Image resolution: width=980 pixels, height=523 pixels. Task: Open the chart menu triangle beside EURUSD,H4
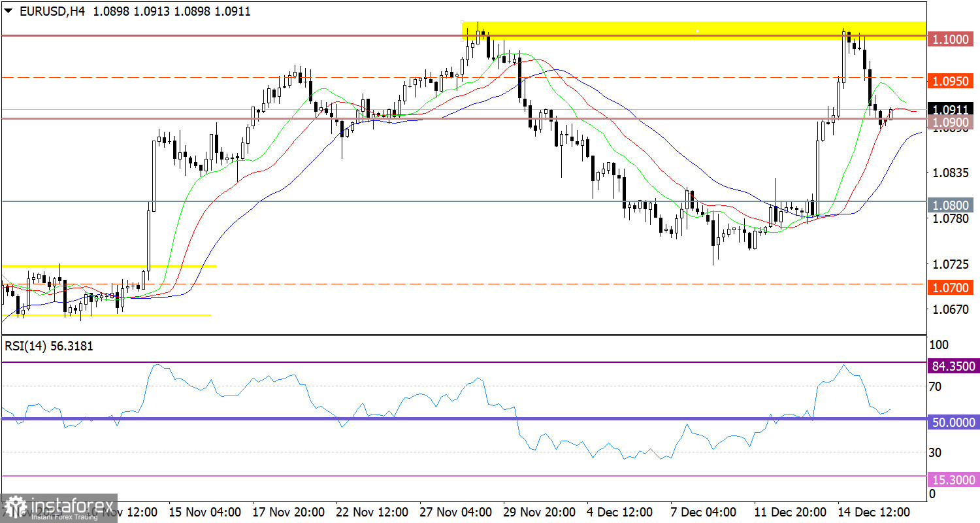pos(7,11)
